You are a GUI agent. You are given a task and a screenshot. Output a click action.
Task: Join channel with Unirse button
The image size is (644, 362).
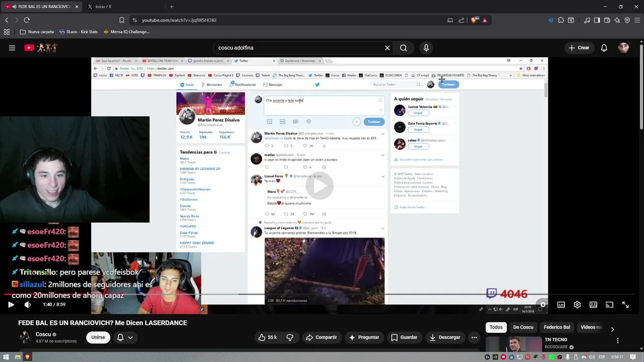(x=98, y=337)
